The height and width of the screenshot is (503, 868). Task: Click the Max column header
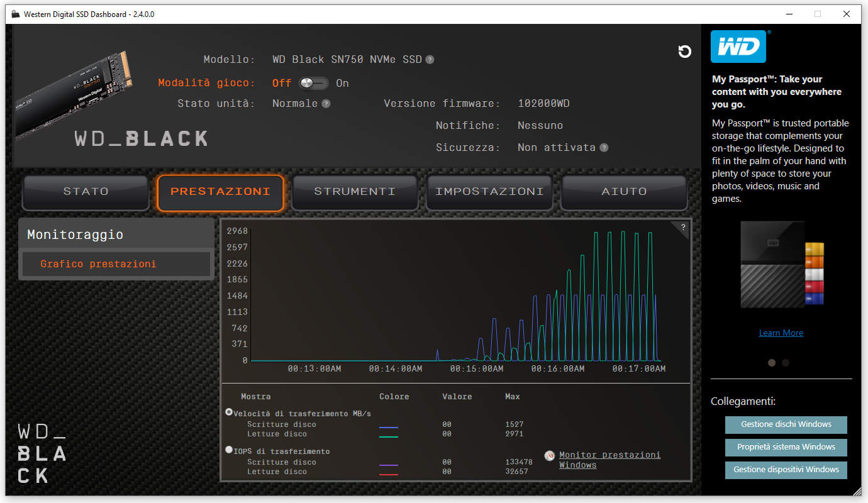(x=513, y=397)
